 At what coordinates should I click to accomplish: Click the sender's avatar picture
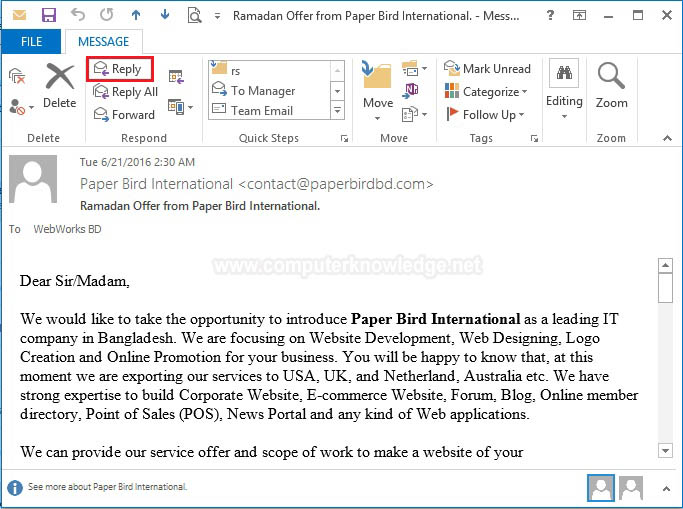(33, 179)
